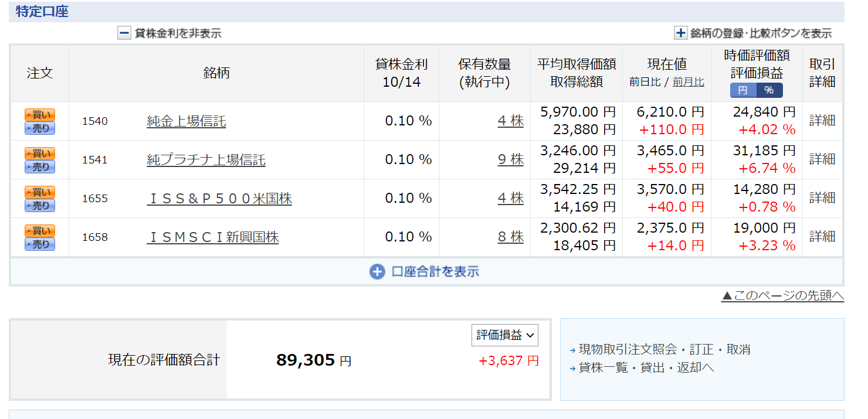Switch valuation display to %
The height and width of the screenshot is (419, 868).
(x=769, y=90)
